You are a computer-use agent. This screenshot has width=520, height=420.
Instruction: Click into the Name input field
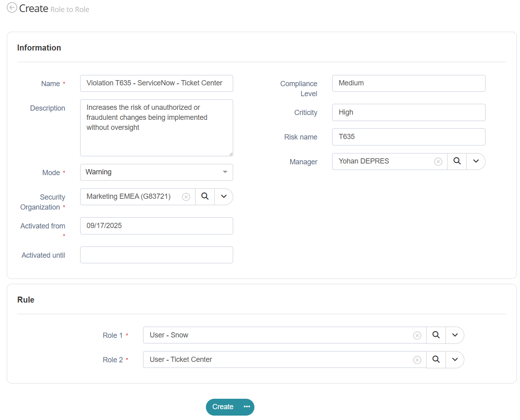156,83
